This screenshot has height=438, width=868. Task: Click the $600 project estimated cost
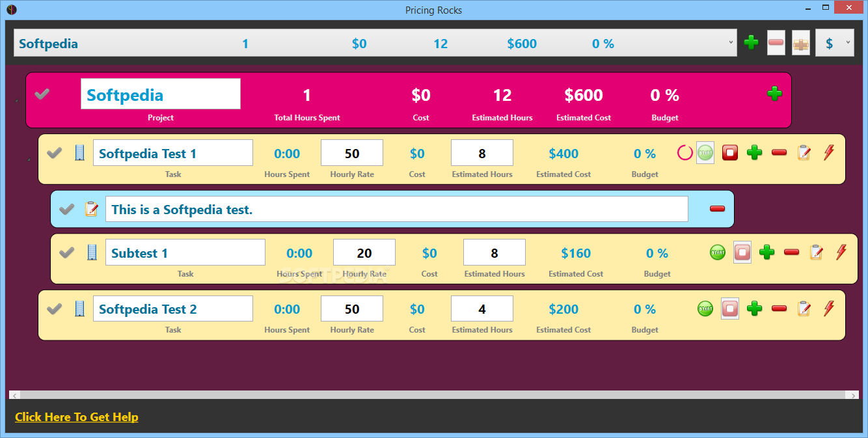pos(584,95)
